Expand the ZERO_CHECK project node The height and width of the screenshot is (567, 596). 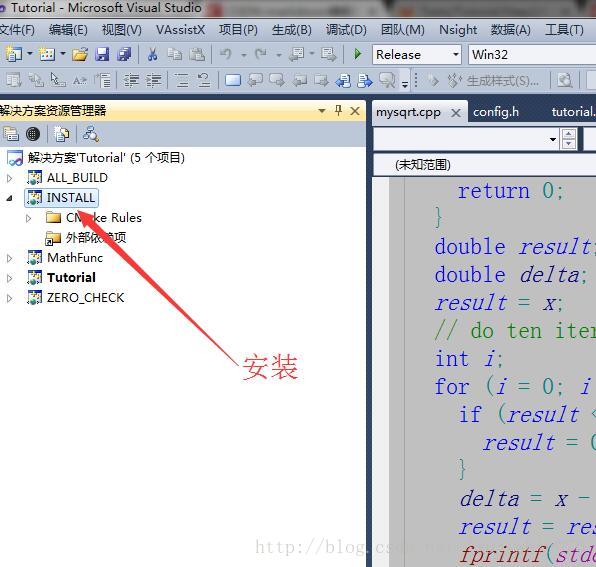(x=10, y=298)
